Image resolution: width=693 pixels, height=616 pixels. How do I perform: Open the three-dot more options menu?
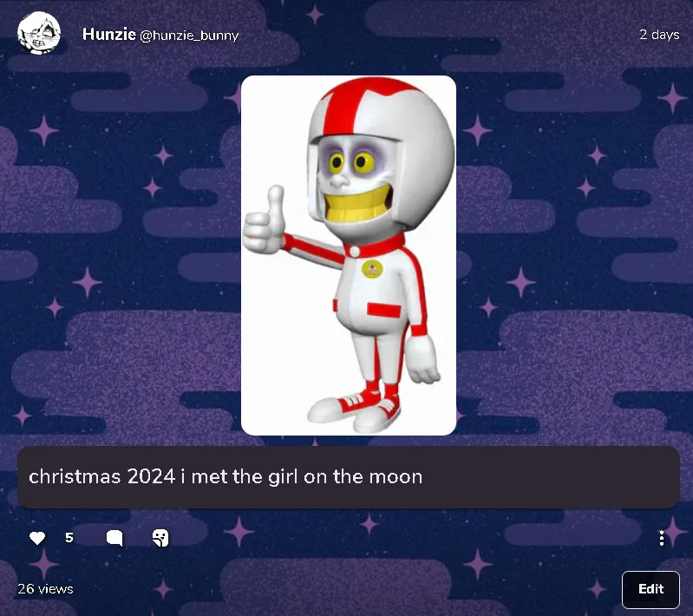(661, 538)
